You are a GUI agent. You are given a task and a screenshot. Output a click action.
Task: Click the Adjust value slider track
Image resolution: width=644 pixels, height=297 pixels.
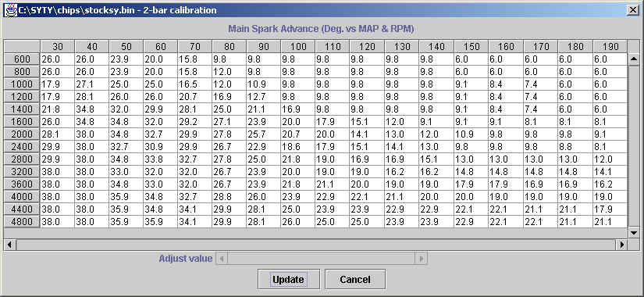point(321,259)
